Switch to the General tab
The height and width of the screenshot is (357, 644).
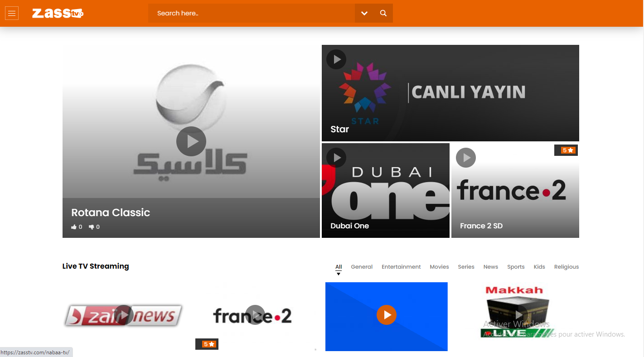pyautogui.click(x=362, y=267)
